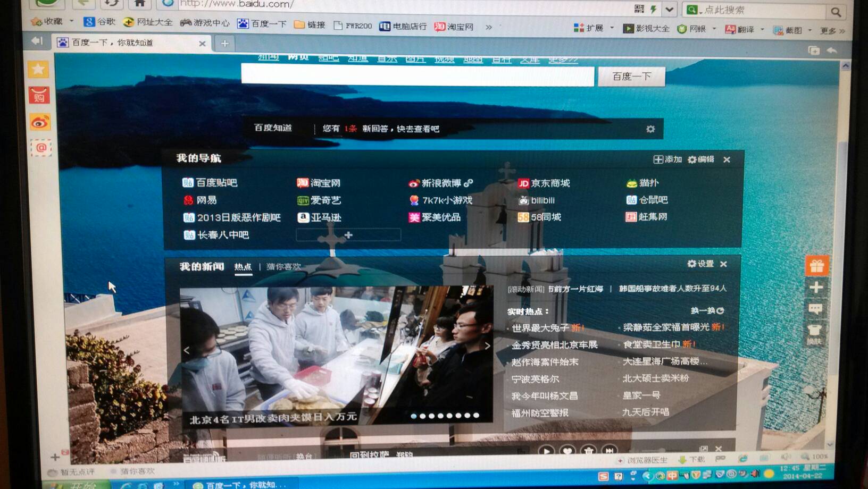Click the 换一换 refresh icon
Screen dimensions: 868x489
point(720,310)
